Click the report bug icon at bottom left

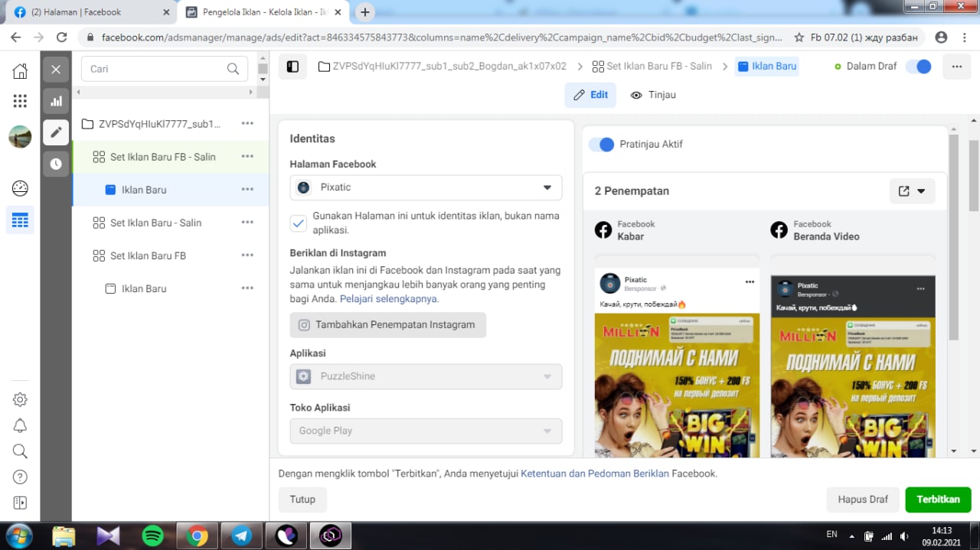click(20, 503)
